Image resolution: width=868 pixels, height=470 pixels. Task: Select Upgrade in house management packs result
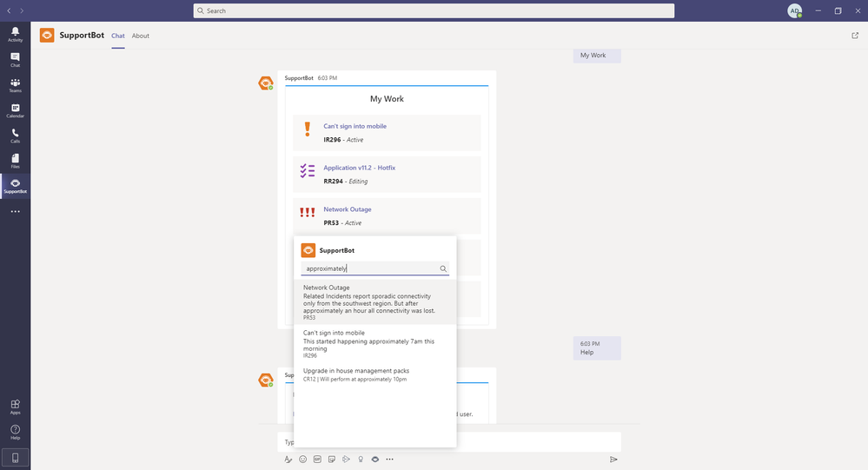point(374,374)
